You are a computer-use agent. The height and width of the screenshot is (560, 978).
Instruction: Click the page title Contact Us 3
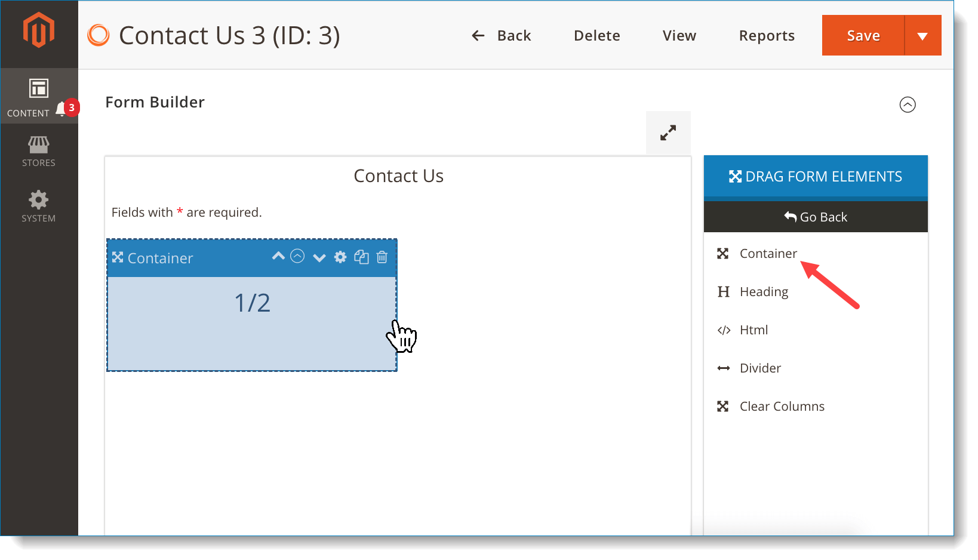[229, 36]
